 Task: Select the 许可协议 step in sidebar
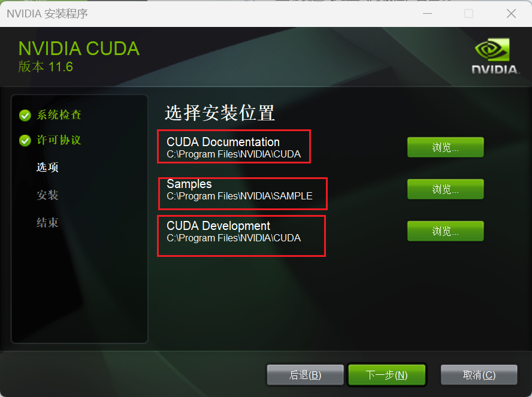tap(59, 140)
